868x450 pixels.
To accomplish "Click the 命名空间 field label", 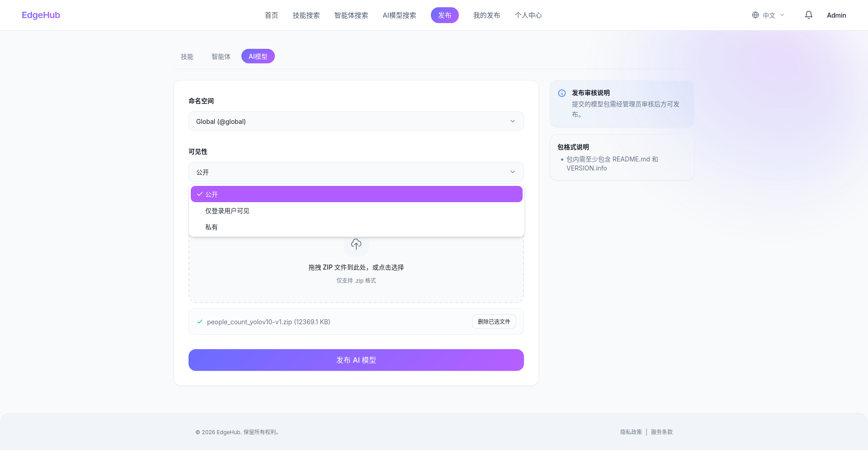I will [x=201, y=101].
